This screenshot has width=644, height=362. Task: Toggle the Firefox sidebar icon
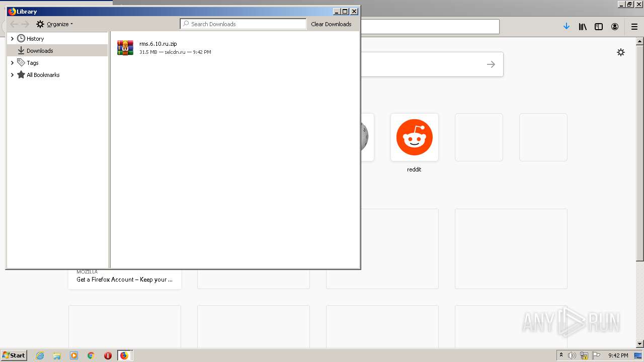click(x=599, y=27)
